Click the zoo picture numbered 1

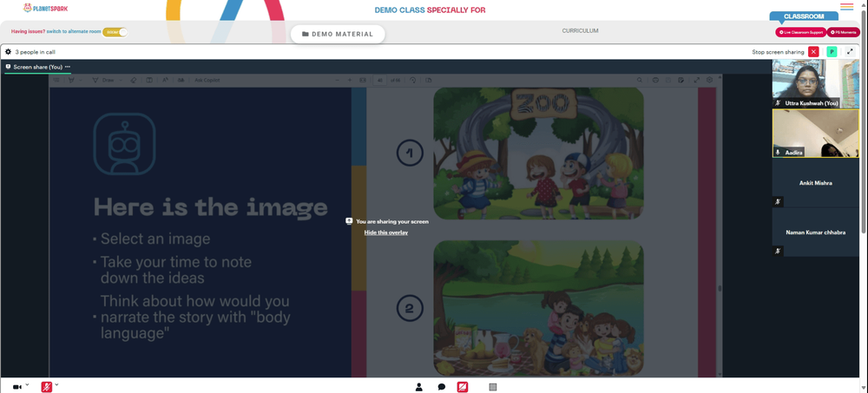pos(538,154)
